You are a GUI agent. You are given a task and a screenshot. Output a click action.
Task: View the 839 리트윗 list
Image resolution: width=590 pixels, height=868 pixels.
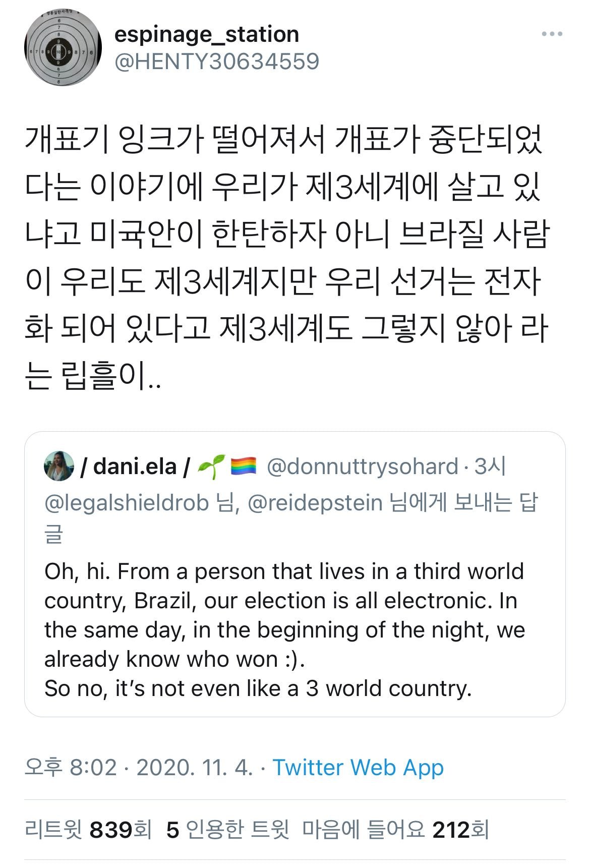88,830
